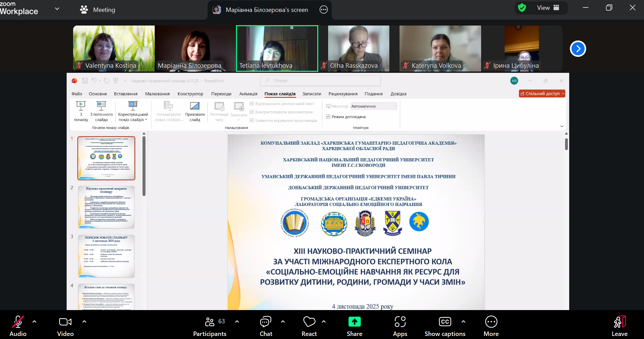Start camera with the Video icon
Image resolution: width=644 pixels, height=339 pixels.
tap(65, 322)
